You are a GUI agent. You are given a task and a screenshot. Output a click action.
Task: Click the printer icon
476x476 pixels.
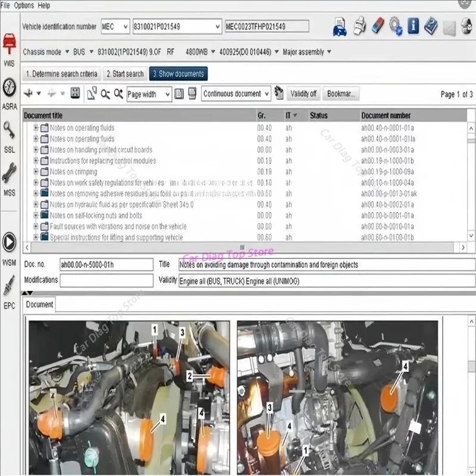[x=360, y=26]
